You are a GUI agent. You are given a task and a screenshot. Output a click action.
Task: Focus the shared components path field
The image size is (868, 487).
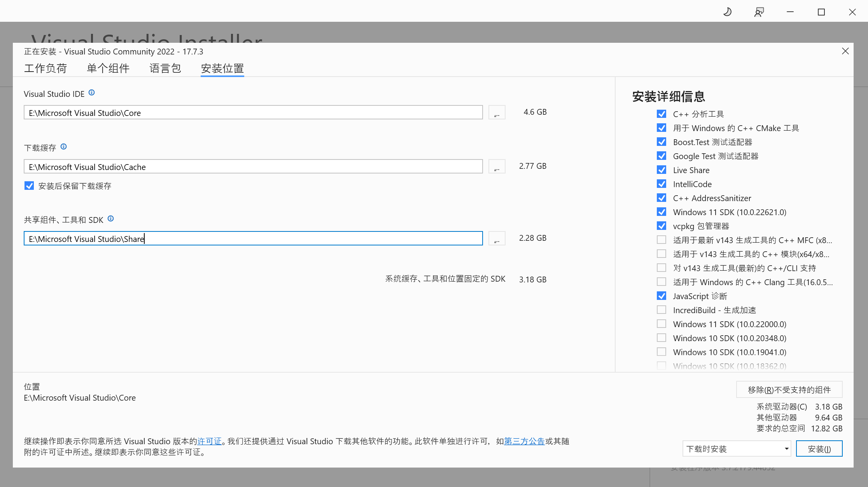click(253, 238)
